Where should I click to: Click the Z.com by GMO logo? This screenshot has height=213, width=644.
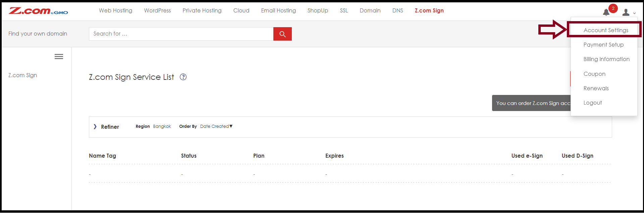click(x=38, y=11)
